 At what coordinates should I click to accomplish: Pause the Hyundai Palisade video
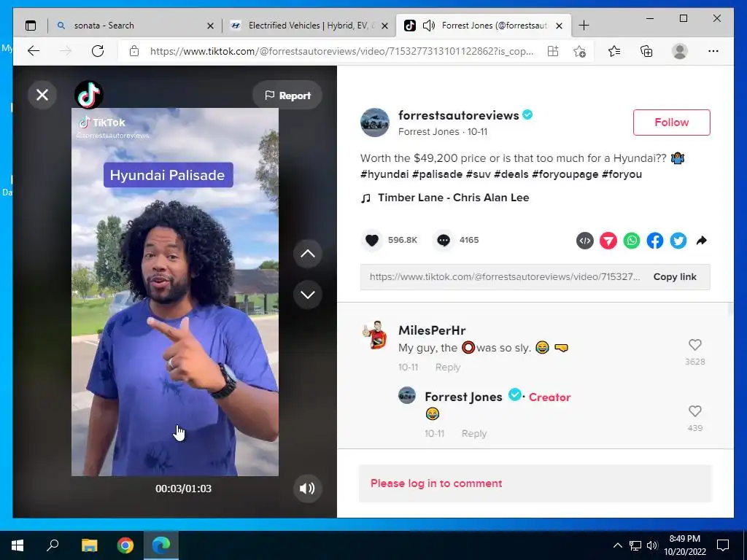click(x=175, y=292)
